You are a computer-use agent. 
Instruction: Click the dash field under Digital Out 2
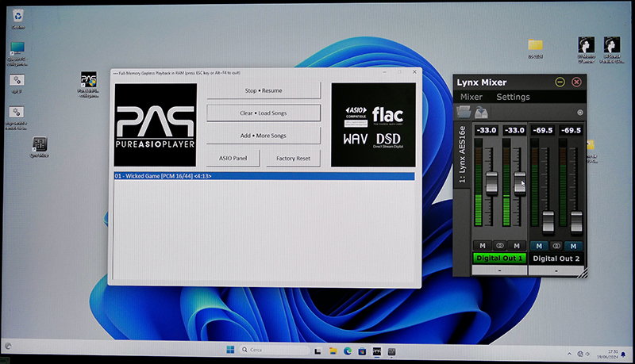[556, 270]
